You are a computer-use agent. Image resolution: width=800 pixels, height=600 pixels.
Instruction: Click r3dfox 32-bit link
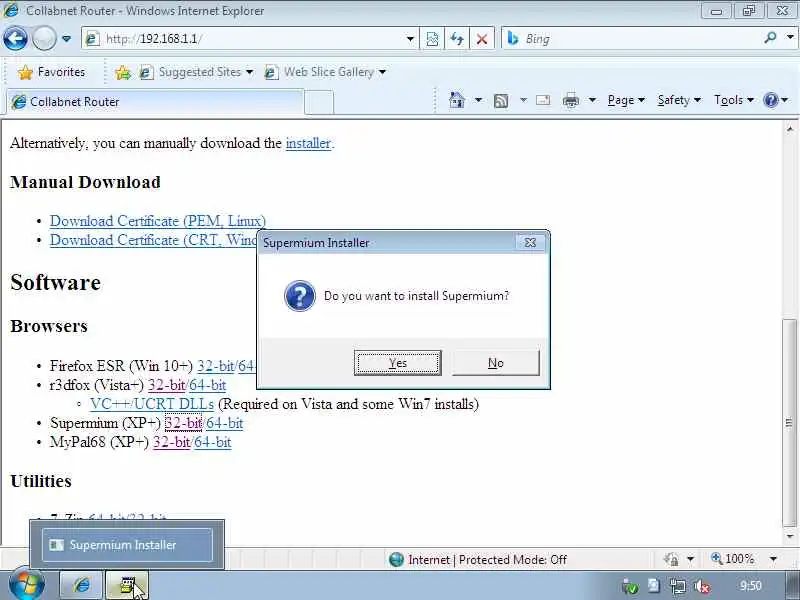(166, 385)
